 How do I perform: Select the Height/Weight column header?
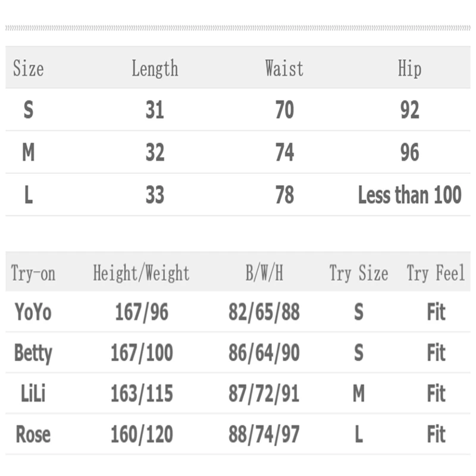[x=141, y=273]
